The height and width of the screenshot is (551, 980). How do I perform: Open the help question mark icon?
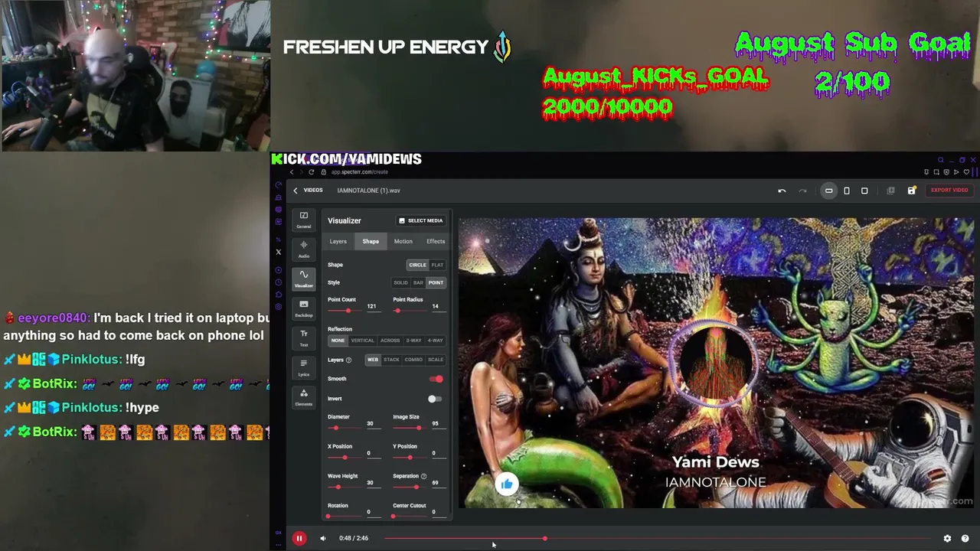point(965,539)
